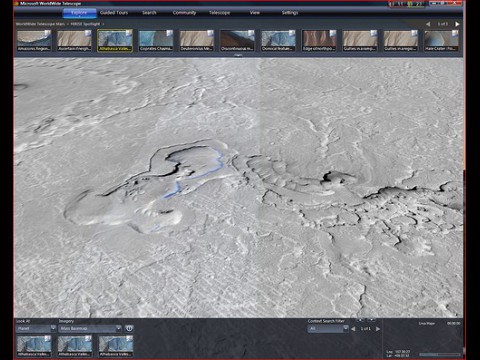Open the Explore tab
The height and width of the screenshot is (360, 480).
[79, 13]
